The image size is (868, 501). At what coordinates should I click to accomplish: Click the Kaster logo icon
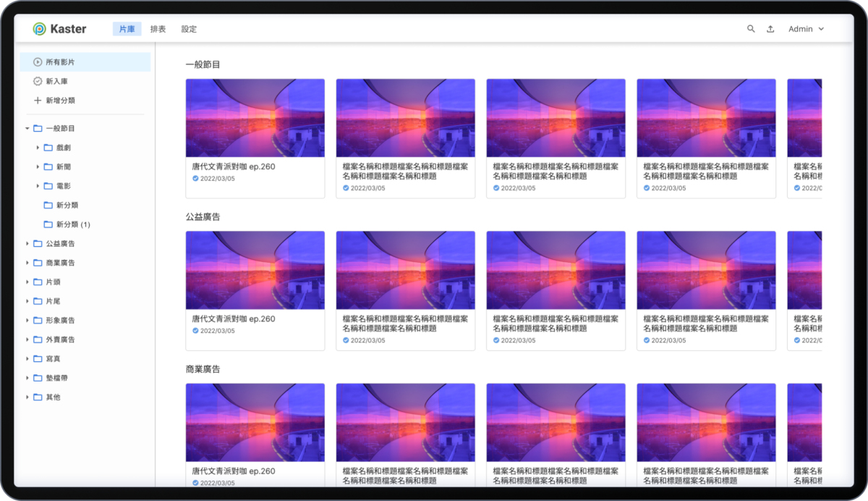[40, 29]
